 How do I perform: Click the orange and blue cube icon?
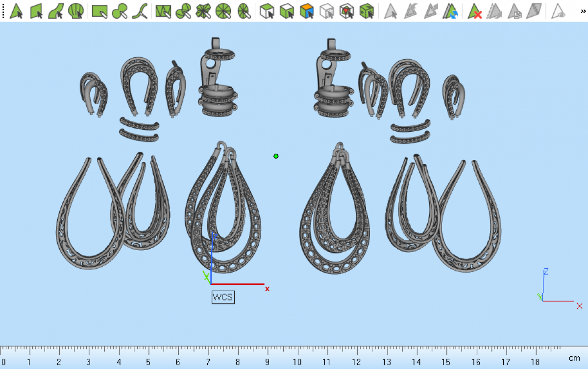coord(307,10)
